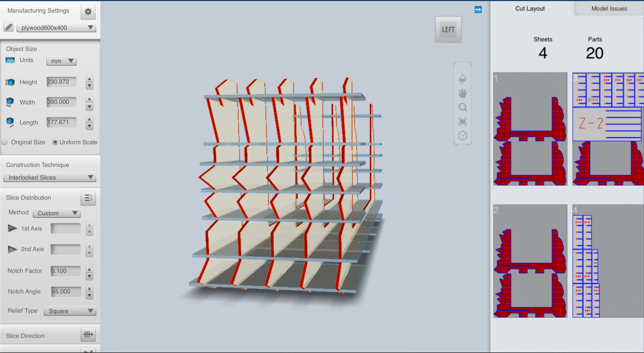Toggle the Original Size checkbox
This screenshot has height=353, width=644.
point(5,142)
